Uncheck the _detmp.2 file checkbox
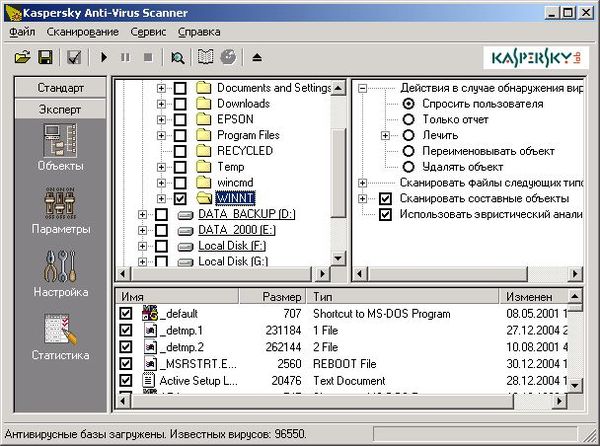 coord(126,347)
